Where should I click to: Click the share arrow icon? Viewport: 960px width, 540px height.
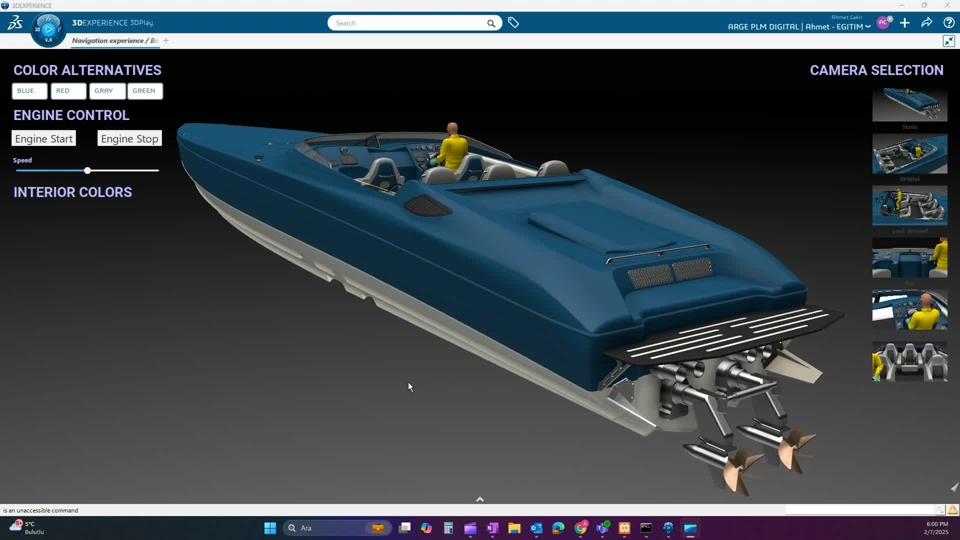[x=927, y=23]
